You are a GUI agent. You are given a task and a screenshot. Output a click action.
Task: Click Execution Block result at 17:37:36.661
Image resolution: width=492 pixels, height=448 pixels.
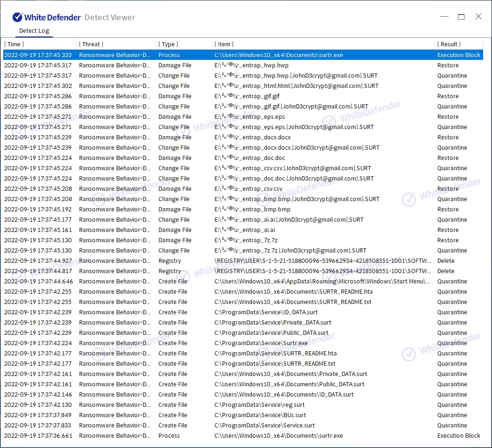coord(459,436)
